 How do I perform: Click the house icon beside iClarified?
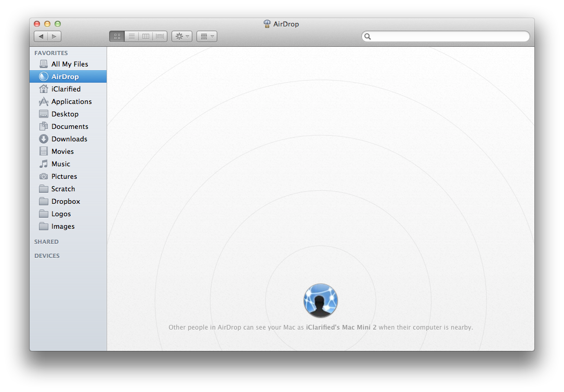(x=44, y=89)
